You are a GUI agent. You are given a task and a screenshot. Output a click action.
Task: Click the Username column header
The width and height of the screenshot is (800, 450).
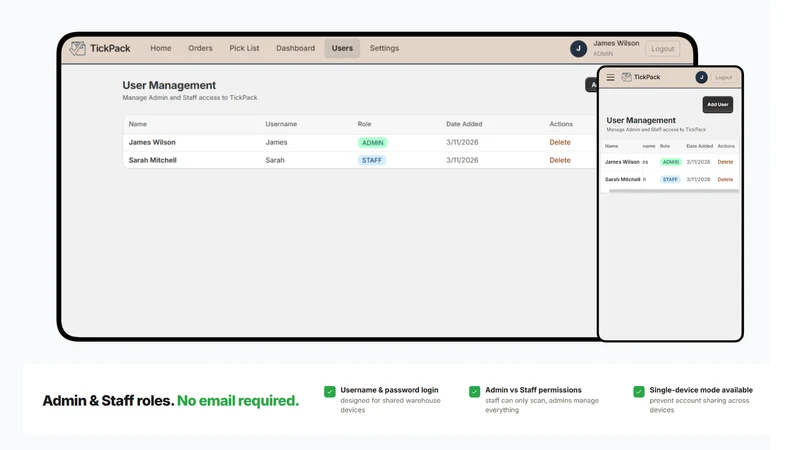click(x=281, y=124)
